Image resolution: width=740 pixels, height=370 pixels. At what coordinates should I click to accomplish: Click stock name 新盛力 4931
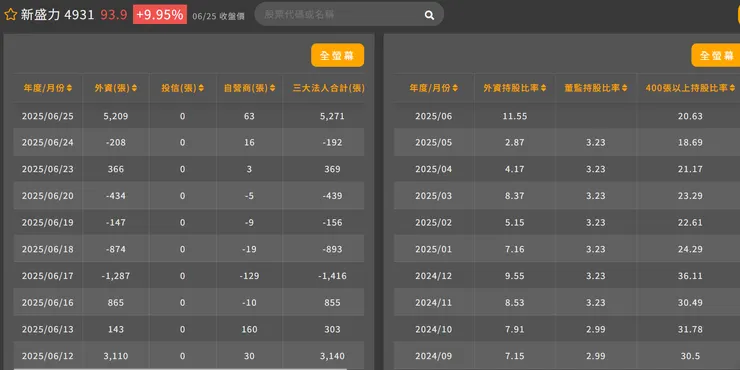tap(57, 15)
